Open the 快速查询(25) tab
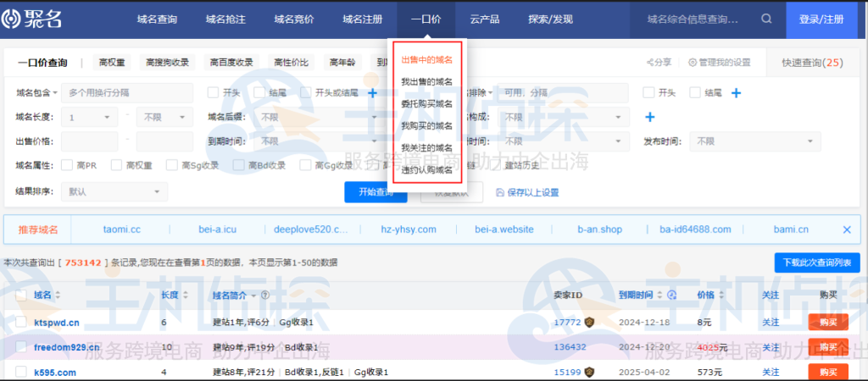 click(812, 63)
